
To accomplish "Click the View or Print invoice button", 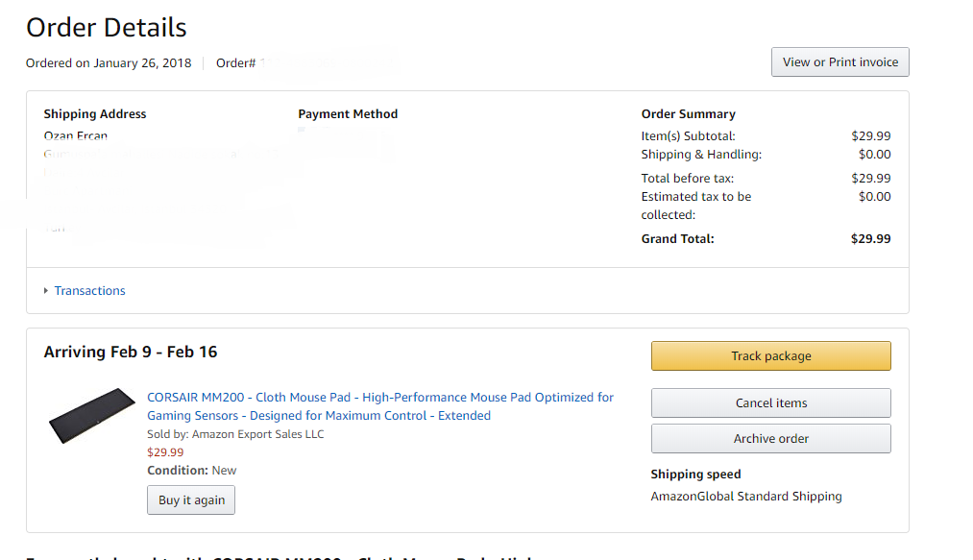I will pos(840,62).
